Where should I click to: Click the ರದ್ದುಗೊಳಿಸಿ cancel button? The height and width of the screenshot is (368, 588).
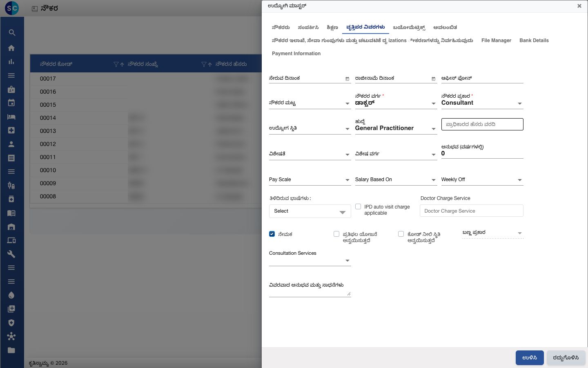pos(566,358)
